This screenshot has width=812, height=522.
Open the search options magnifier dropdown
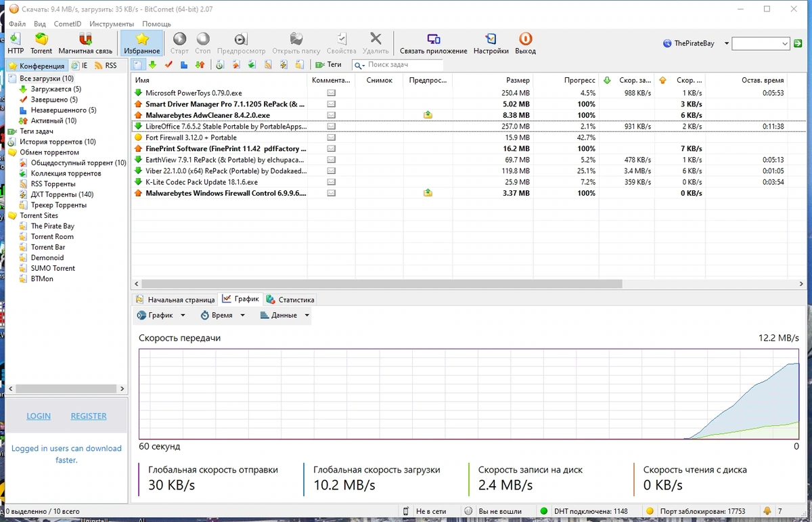pyautogui.click(x=359, y=66)
